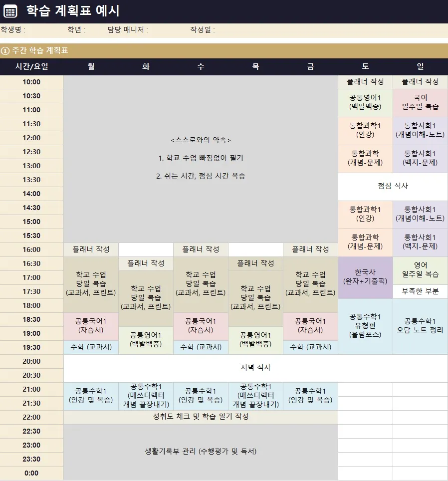Select the ① 주간 학습 계획표 section header

pyautogui.click(x=224, y=50)
